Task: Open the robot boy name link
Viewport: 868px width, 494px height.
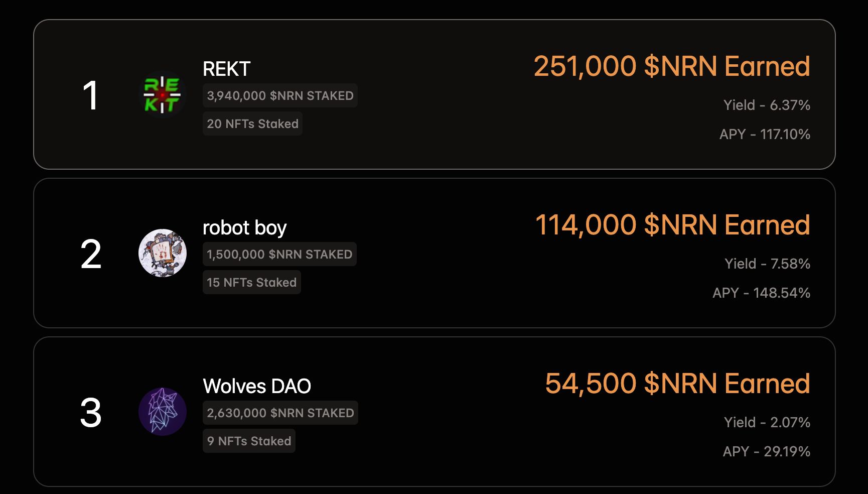Action: [244, 227]
